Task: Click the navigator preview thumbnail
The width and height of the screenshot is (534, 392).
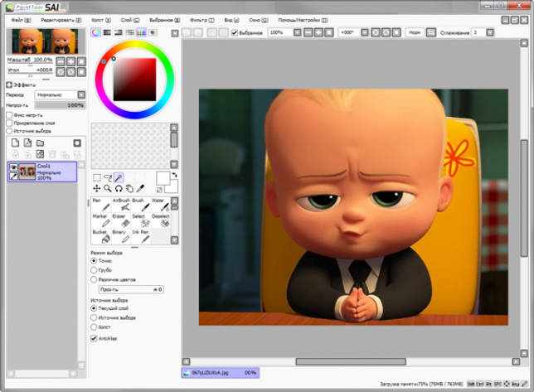Action: (x=45, y=41)
